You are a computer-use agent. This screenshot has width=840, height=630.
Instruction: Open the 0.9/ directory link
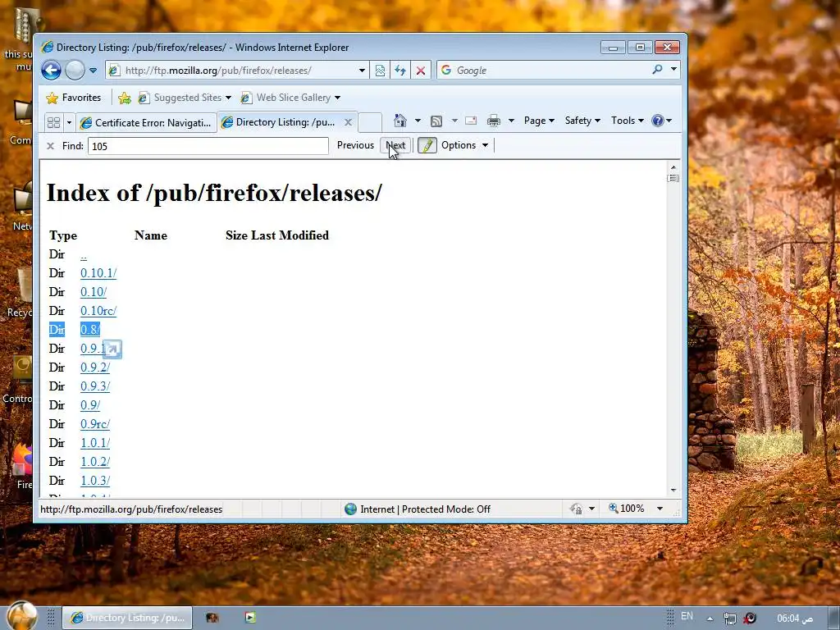[x=90, y=405]
